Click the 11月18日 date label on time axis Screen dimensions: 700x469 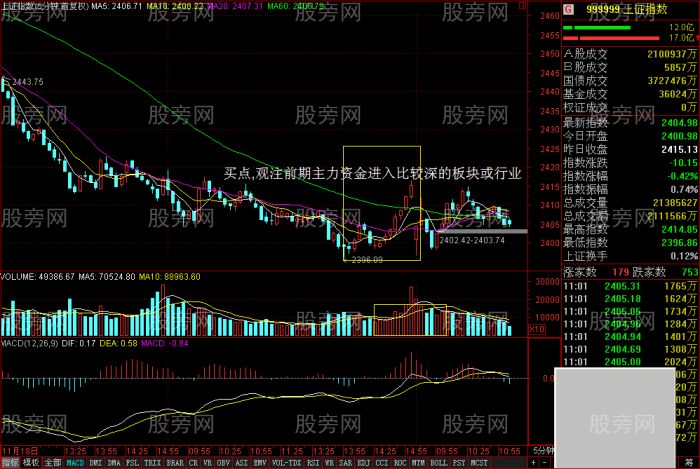[x=20, y=451]
